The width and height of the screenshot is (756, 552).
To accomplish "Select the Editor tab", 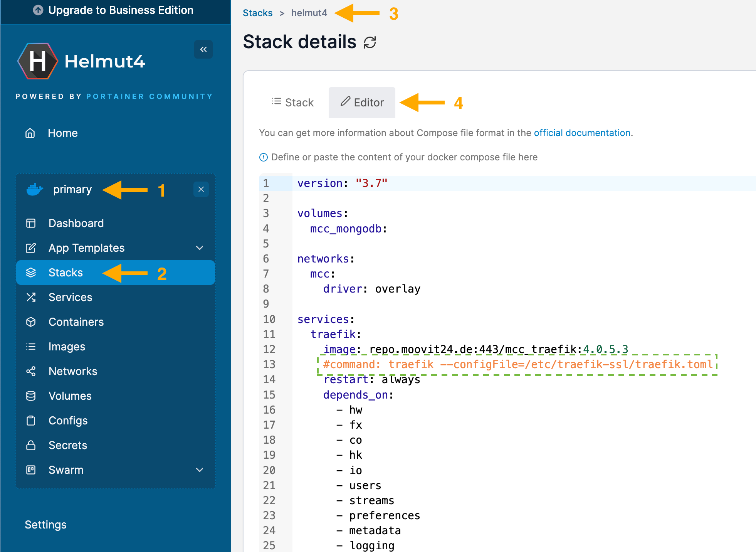I will [362, 103].
